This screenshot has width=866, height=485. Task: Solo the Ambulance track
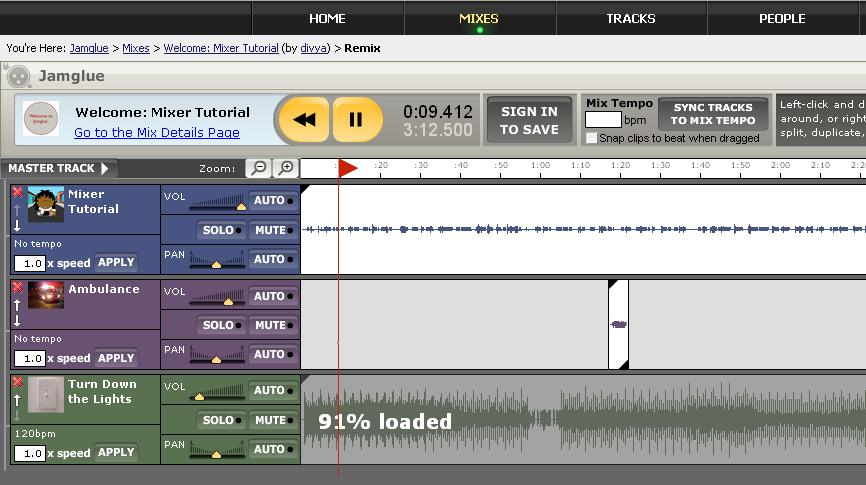(x=221, y=325)
